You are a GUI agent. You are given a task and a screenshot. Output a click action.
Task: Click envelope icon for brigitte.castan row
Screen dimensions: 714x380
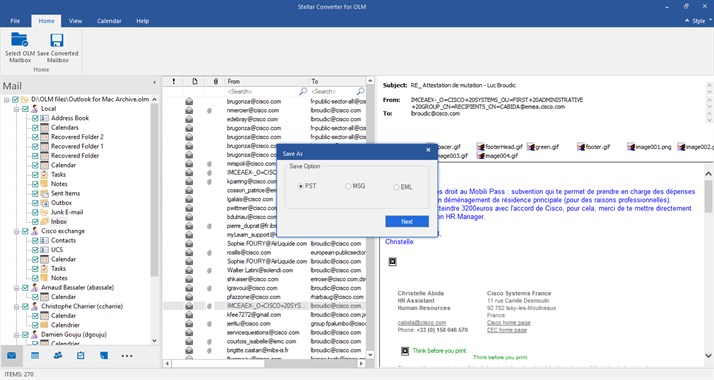click(x=189, y=350)
